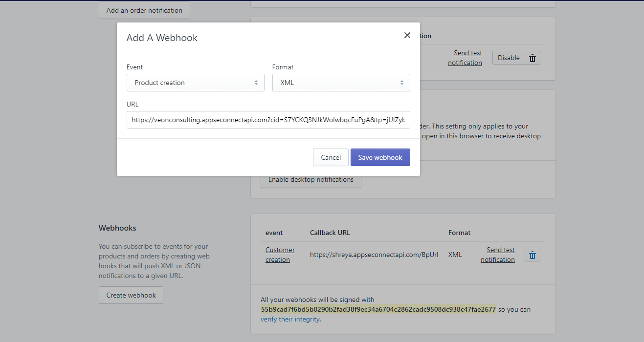Click Create webhook
The image size is (644, 342).
tap(131, 295)
